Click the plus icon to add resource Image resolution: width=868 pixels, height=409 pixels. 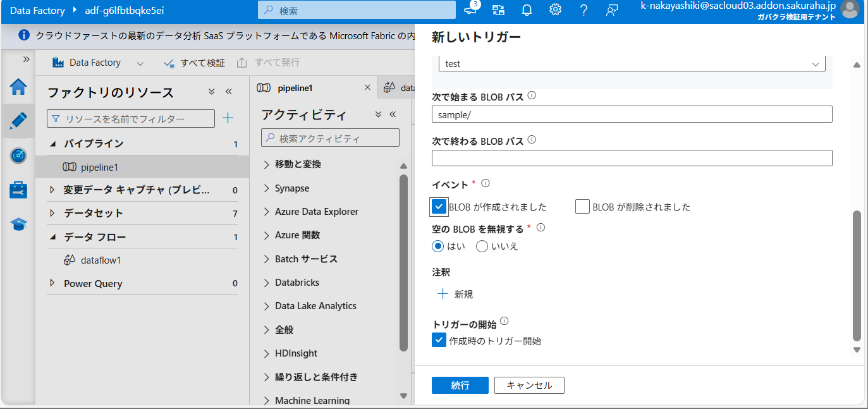[228, 118]
